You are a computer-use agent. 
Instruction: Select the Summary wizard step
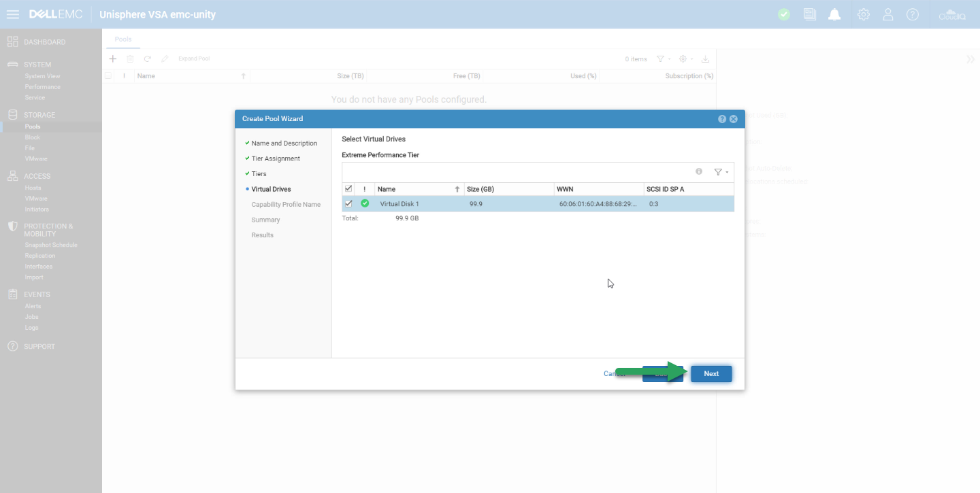coord(265,220)
